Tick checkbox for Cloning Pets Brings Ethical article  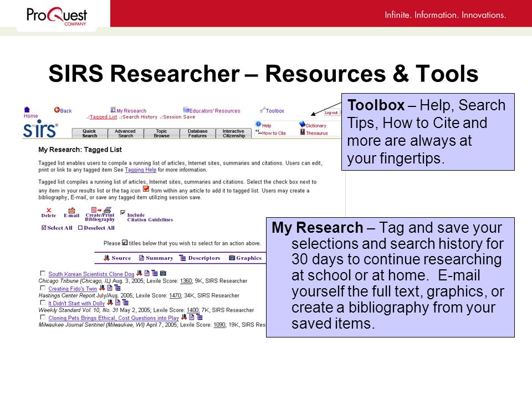click(43, 317)
